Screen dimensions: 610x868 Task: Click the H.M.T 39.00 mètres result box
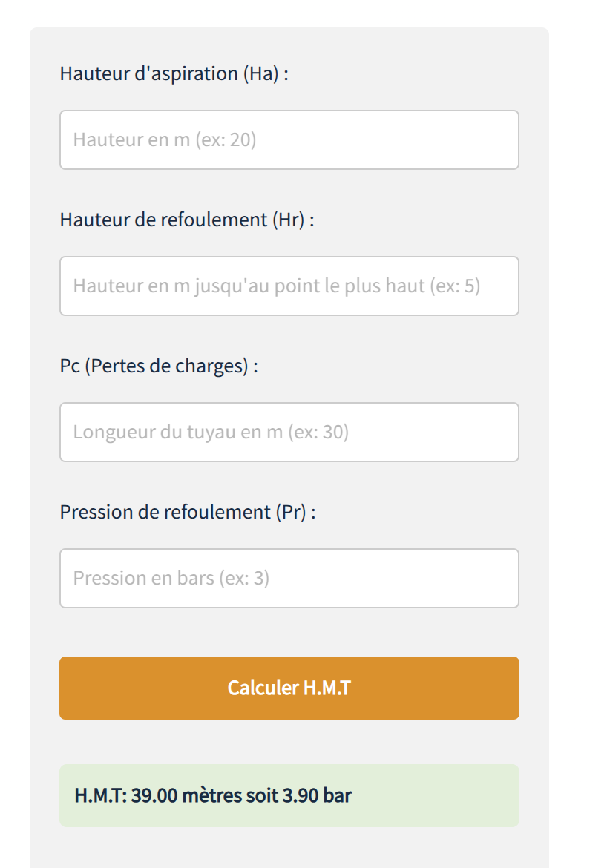click(289, 796)
